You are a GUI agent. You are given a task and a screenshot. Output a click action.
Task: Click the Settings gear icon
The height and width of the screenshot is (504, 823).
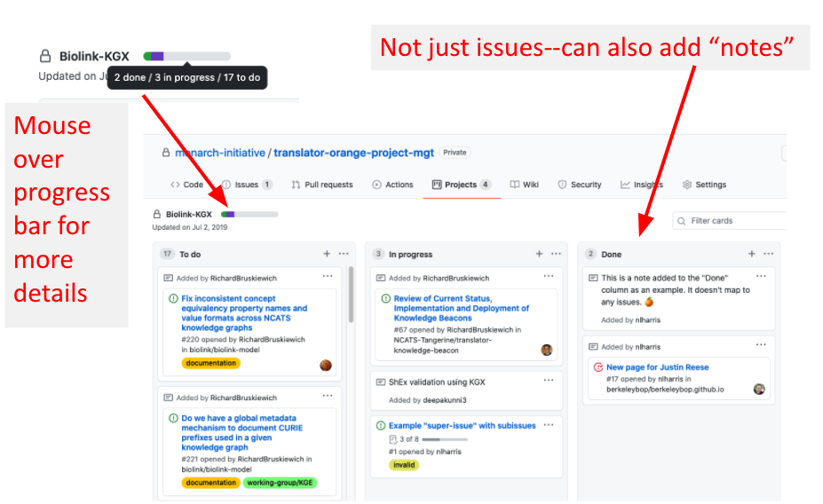pyautogui.click(x=686, y=185)
